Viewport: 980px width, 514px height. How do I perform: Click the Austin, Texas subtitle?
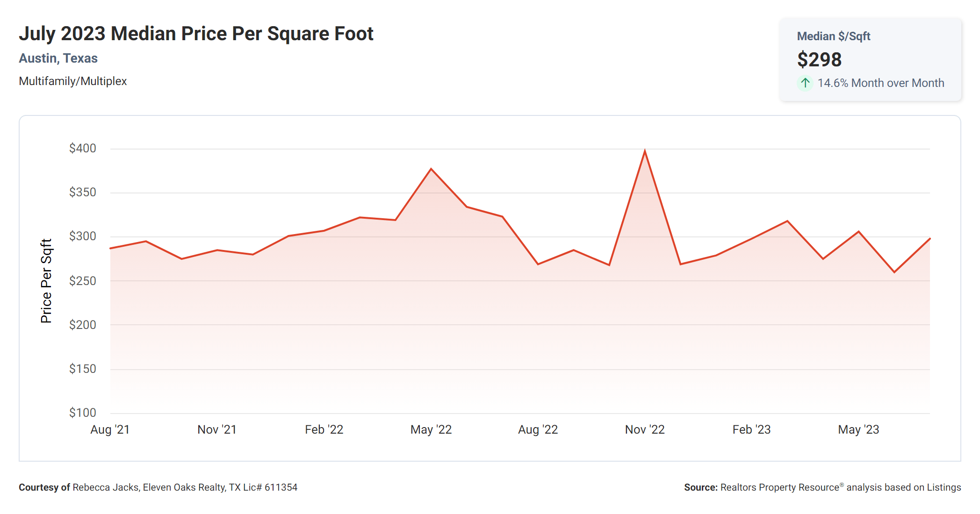pos(58,58)
